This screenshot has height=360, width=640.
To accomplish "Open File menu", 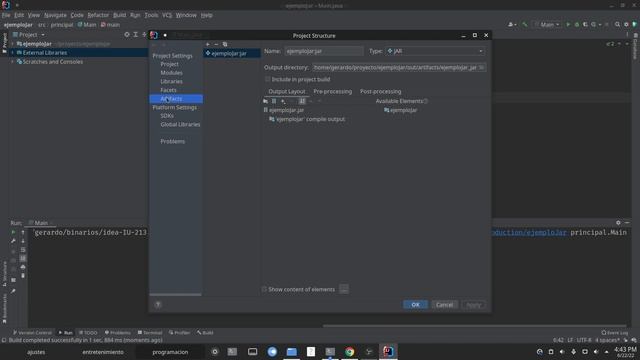I will pos(6,15).
